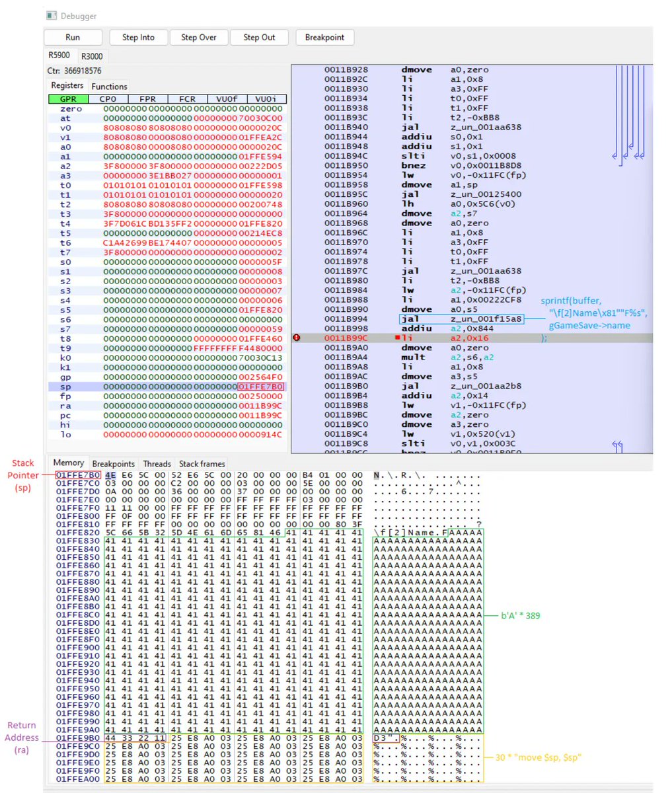Click the Step Into button
The height and width of the screenshot is (793, 672).
click(138, 38)
